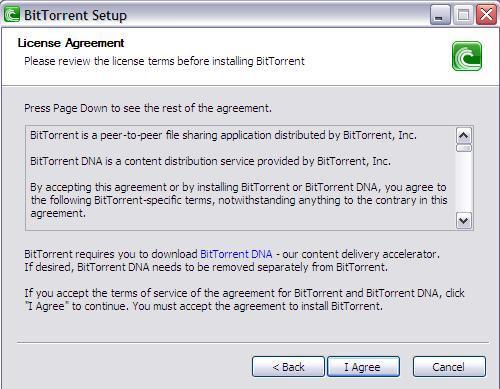Click the greyed-out maximize button
Screen dimensions: 500x389
pos(463,15)
